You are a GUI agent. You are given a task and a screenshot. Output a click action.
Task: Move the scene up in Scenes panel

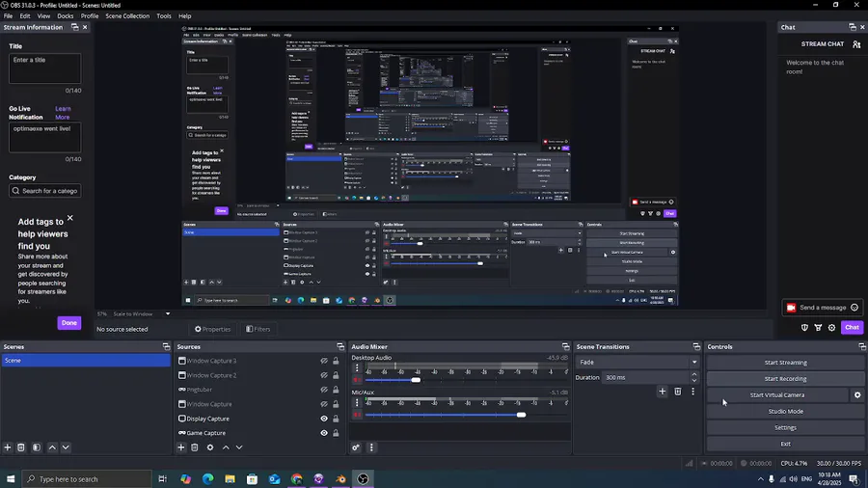coord(52,447)
